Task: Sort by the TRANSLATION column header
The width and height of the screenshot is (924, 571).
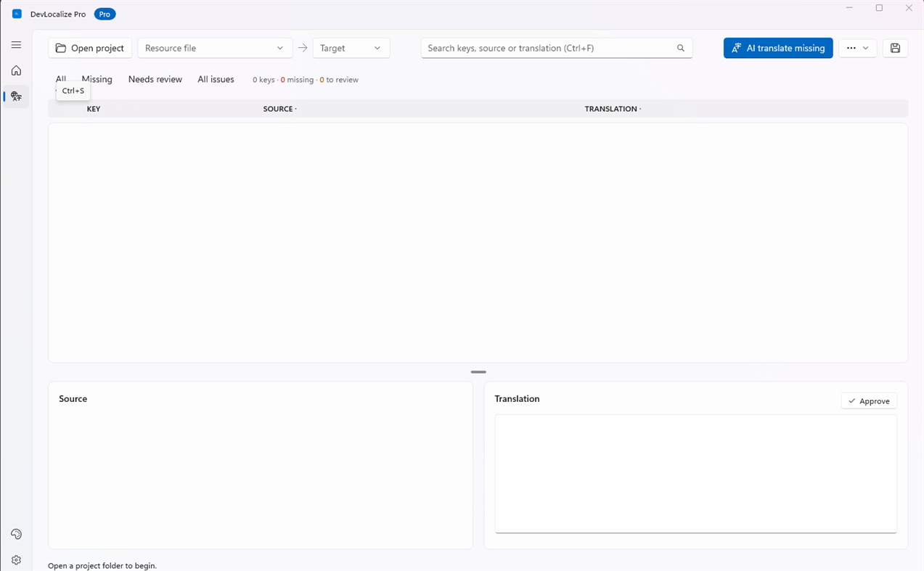Action: pyautogui.click(x=613, y=109)
